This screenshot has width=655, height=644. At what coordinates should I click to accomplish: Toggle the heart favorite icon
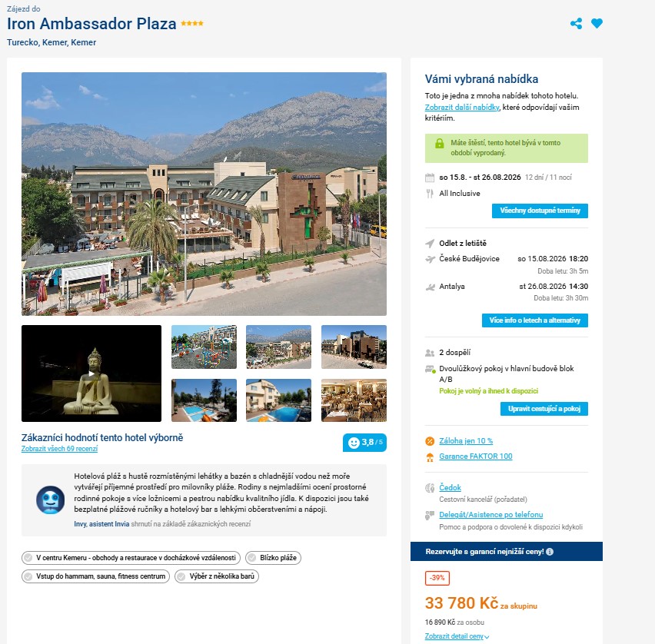(x=597, y=23)
